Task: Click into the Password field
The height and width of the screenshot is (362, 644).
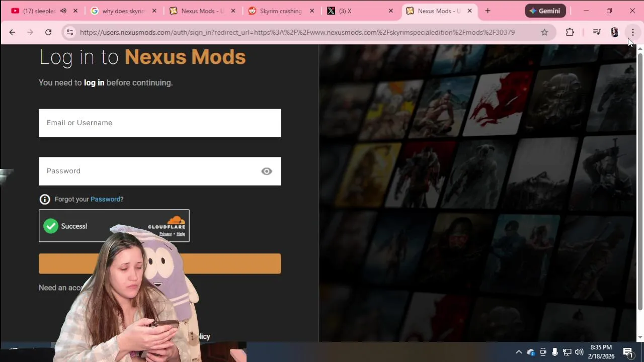Action: pyautogui.click(x=159, y=171)
